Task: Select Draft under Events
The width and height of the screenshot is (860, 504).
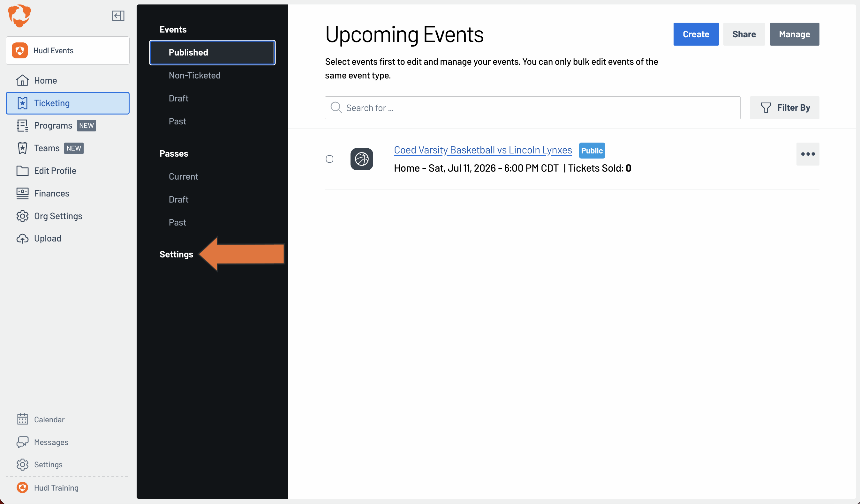Action: [178, 98]
